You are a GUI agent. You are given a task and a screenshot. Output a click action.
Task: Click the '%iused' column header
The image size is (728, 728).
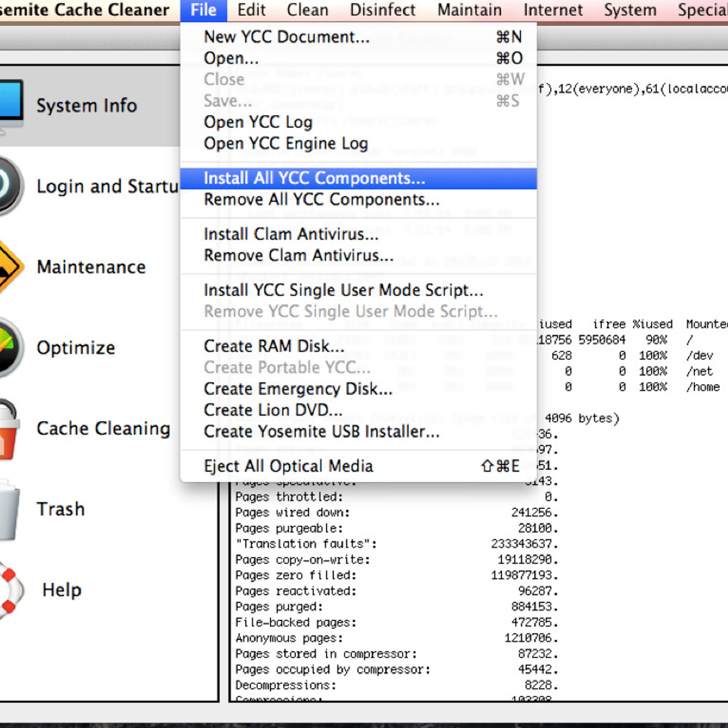click(x=652, y=325)
